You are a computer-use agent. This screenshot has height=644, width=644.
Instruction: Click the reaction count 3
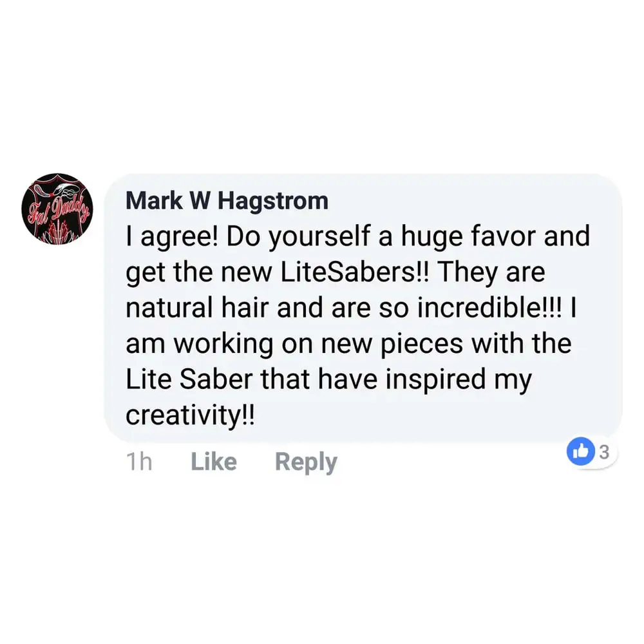pos(604,452)
